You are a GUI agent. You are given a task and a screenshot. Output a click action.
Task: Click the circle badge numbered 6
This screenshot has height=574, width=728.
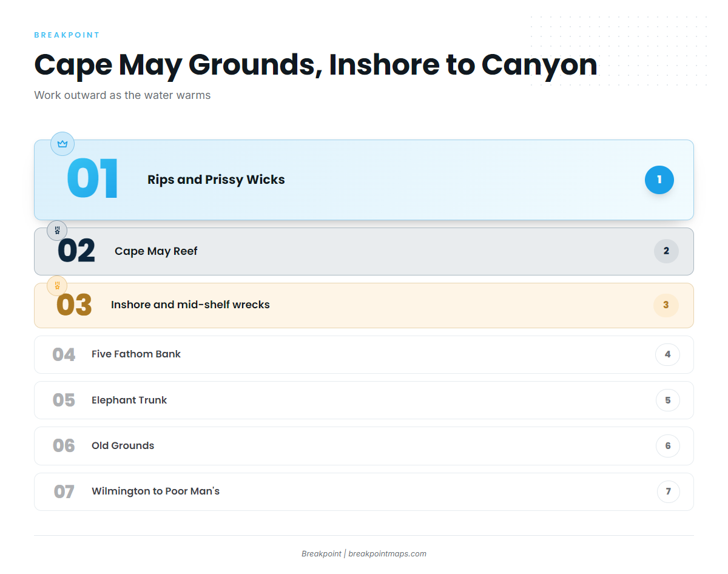click(x=667, y=446)
